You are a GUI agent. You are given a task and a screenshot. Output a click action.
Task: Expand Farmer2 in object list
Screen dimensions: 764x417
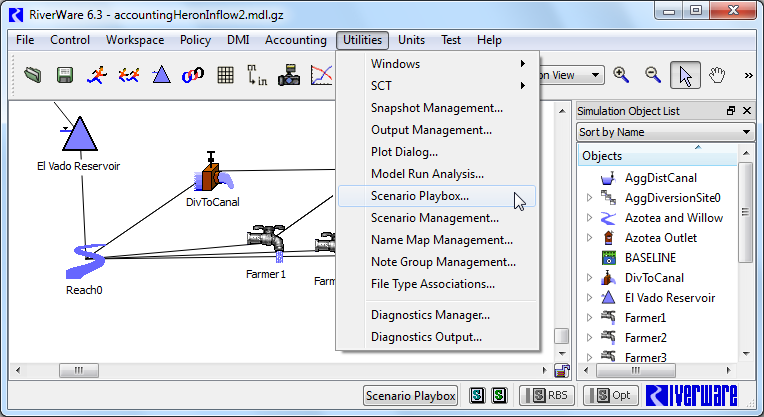pos(590,338)
